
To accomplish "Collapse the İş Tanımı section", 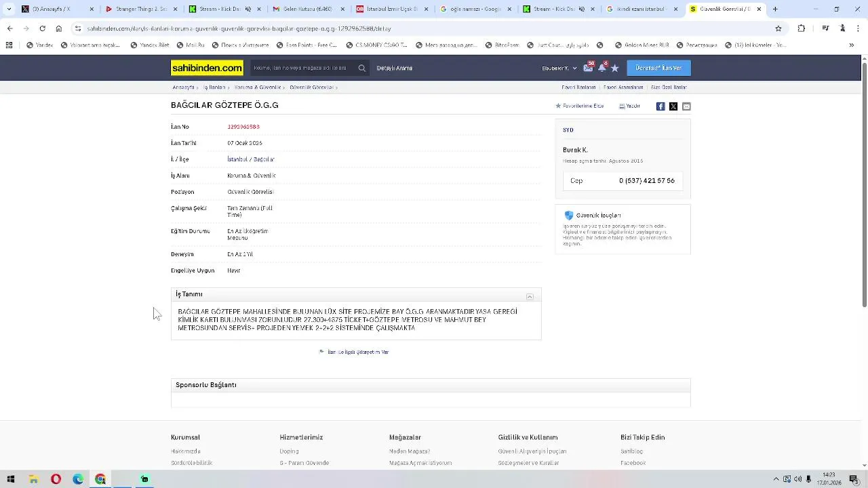I will [x=530, y=297].
